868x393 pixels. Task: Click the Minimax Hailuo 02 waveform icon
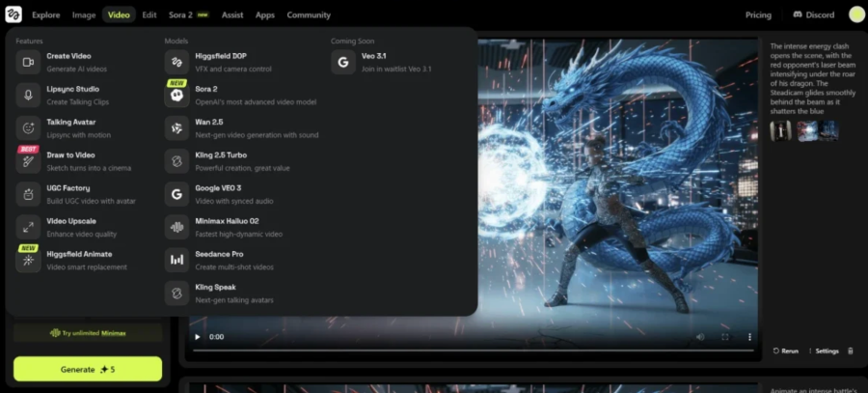[x=176, y=227]
